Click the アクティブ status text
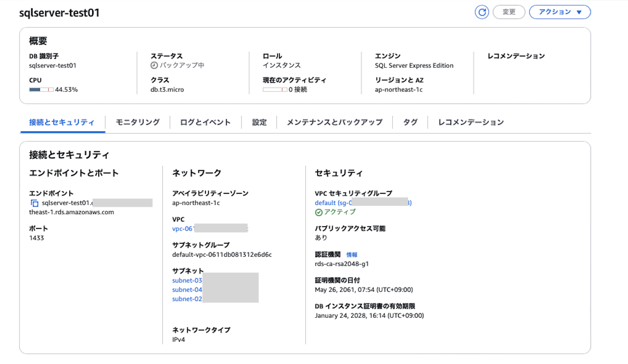628x364 pixels. [340, 212]
